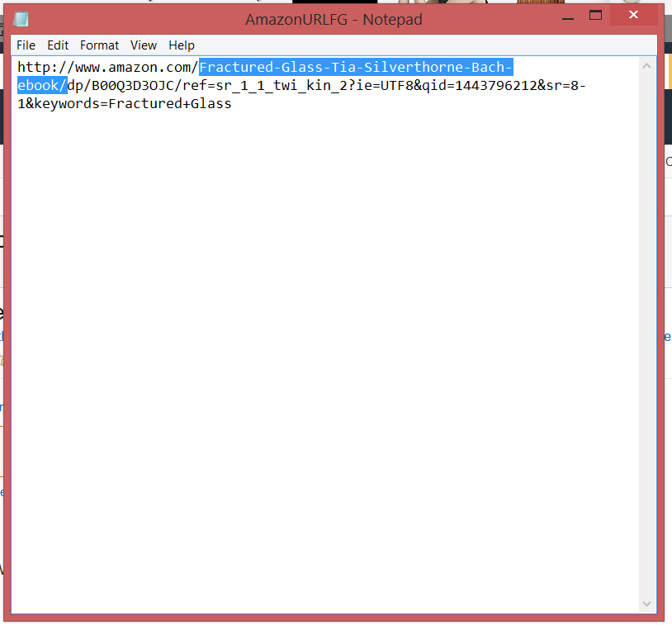The height and width of the screenshot is (625, 672).
Task: Close the AmazonURLFG Notepad window
Action: 633,15
